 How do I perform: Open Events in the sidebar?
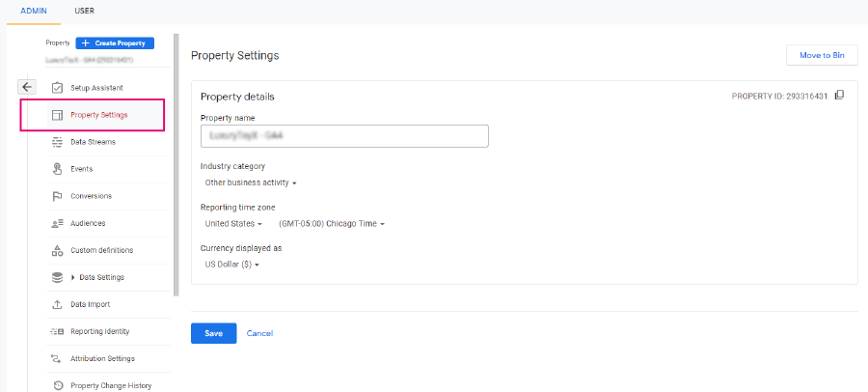[81, 169]
